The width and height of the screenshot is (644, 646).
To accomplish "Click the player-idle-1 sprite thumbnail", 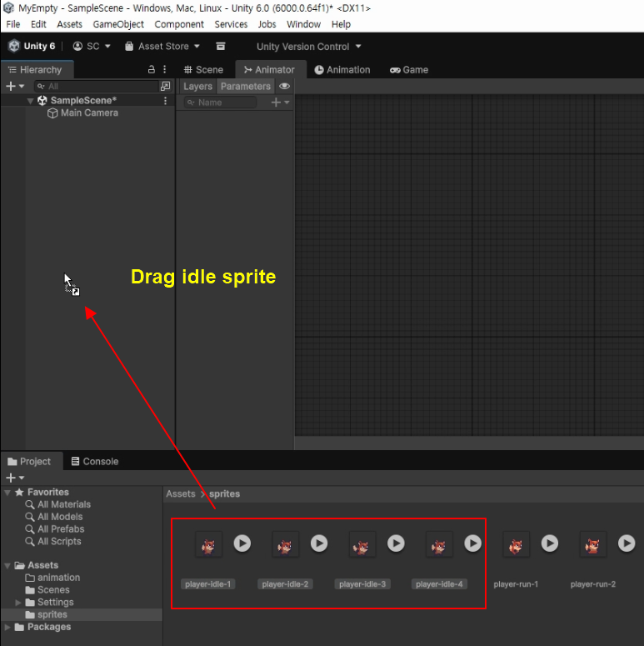I will [x=208, y=546].
